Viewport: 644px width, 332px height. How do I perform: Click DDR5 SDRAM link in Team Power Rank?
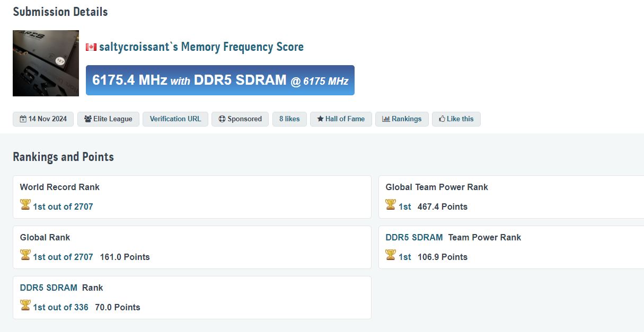414,237
